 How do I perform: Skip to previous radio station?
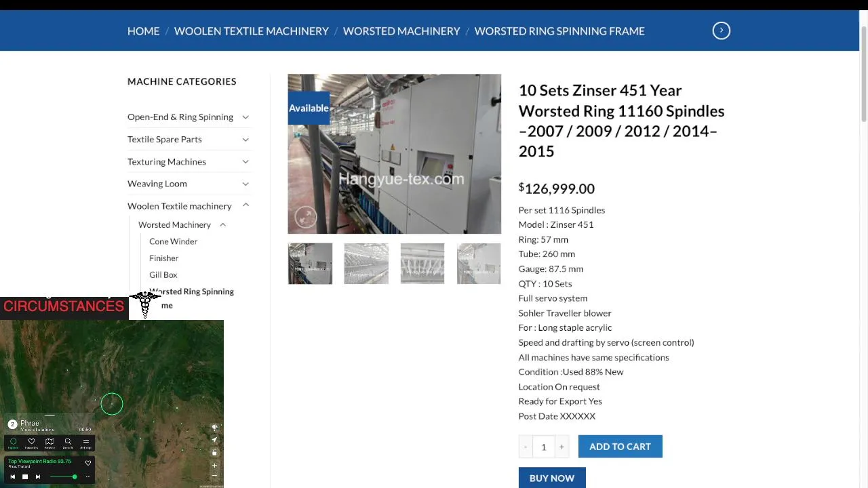pyautogui.click(x=12, y=476)
